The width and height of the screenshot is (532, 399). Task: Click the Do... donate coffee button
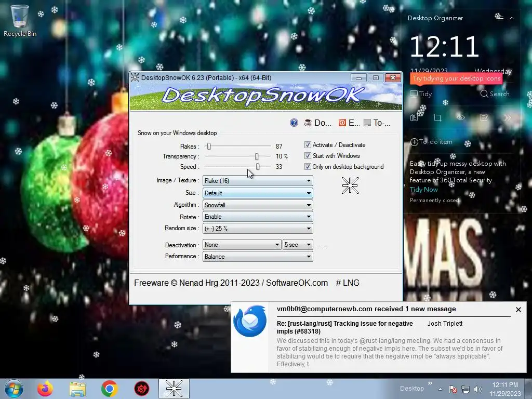point(317,123)
